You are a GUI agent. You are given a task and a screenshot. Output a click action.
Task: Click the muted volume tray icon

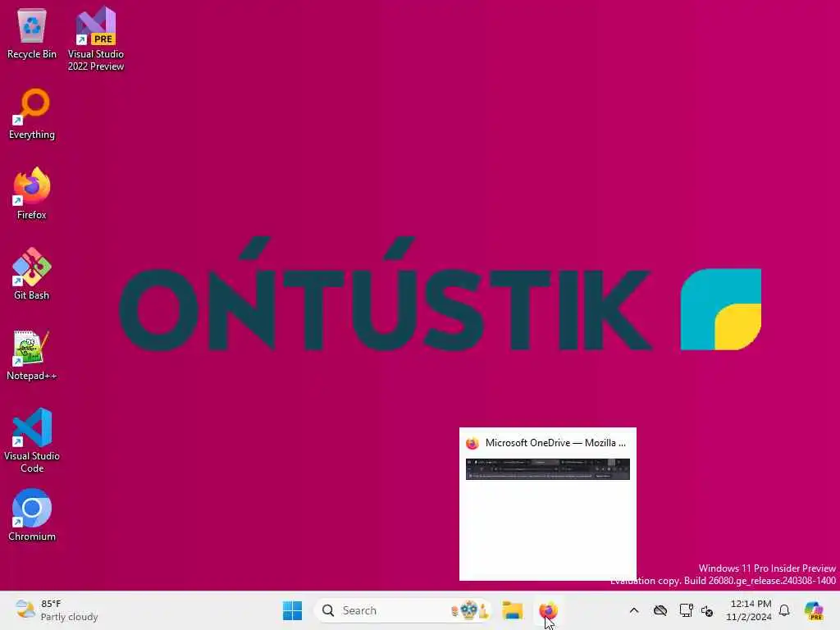(x=707, y=610)
